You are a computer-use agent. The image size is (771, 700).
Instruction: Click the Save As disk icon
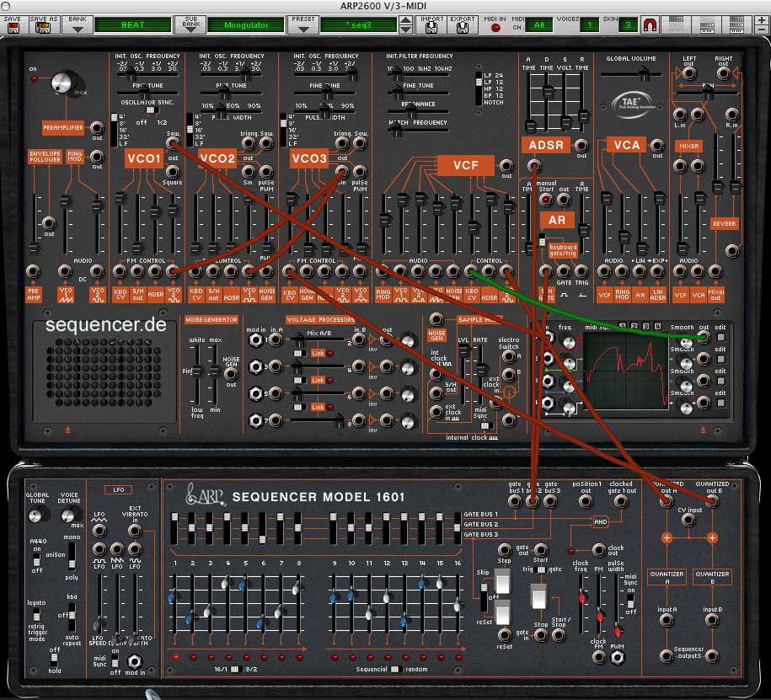43,28
